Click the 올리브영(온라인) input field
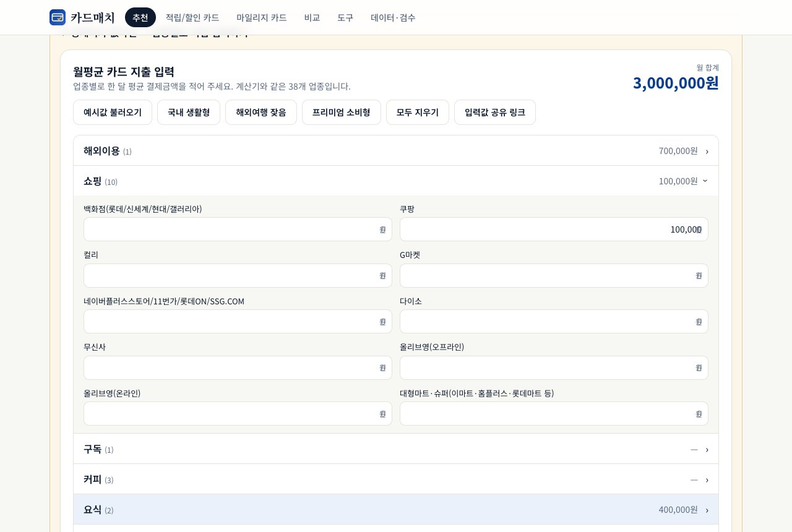792x532 pixels. click(x=238, y=414)
